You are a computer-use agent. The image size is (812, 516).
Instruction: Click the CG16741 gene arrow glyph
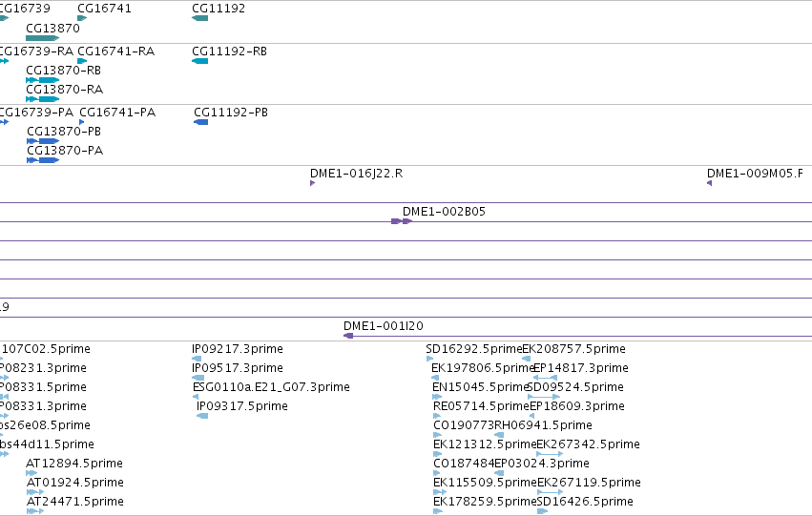coord(82,18)
